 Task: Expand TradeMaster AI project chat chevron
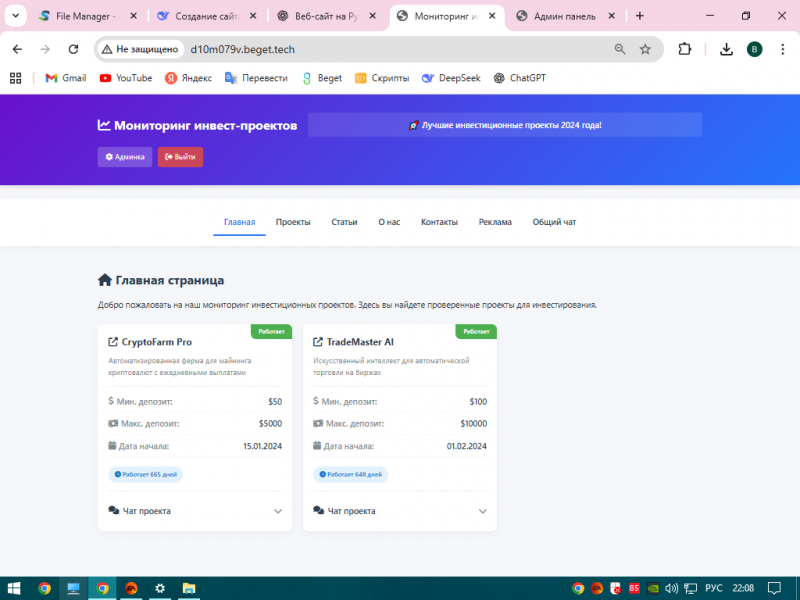tap(483, 511)
